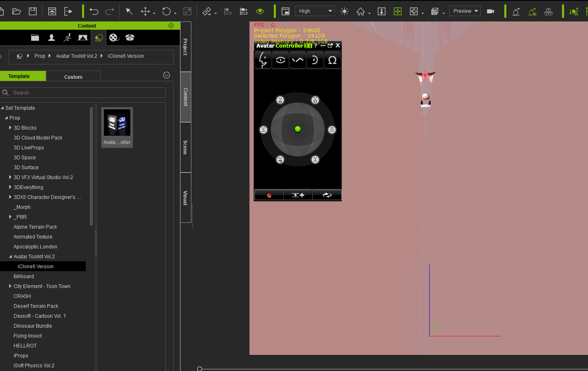Screen dimensions: 588x371
Task: Open the Scene side tab
Action: click(186, 147)
